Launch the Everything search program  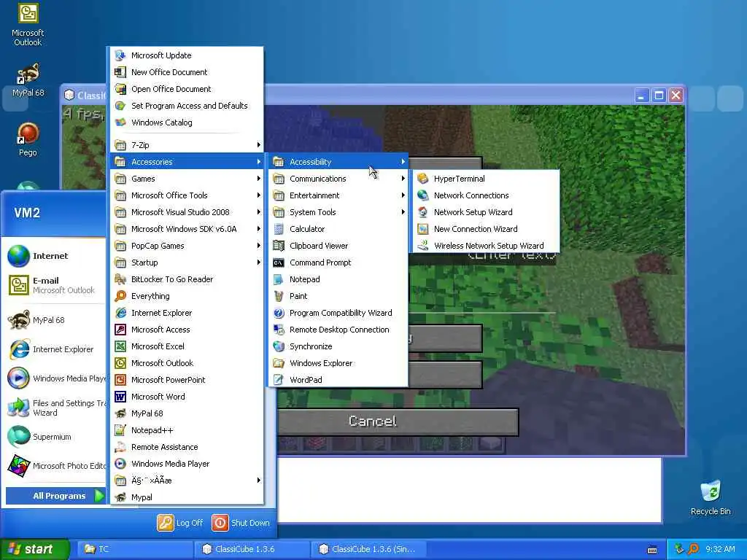187,296
